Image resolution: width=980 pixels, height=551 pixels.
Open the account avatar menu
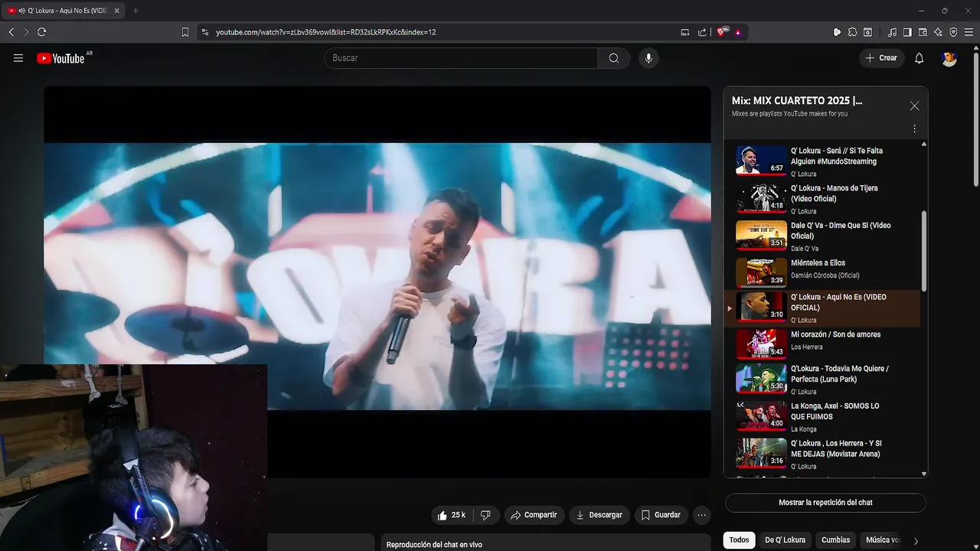(949, 58)
